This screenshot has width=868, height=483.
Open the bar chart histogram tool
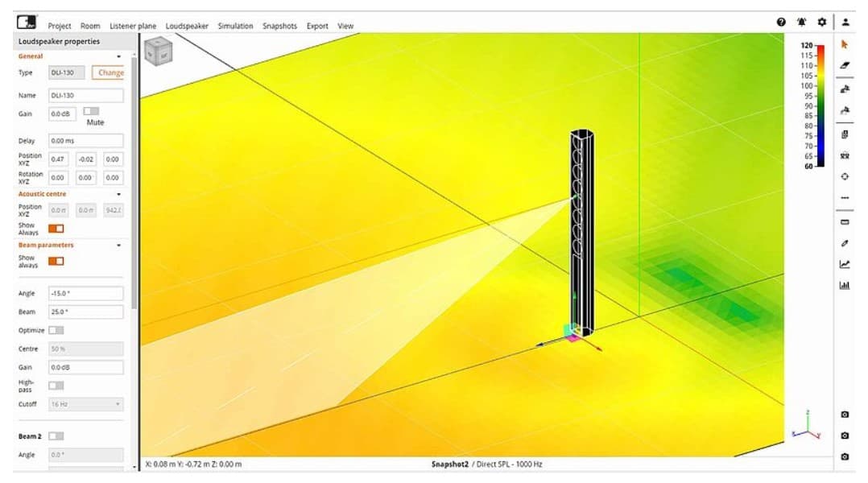click(x=845, y=285)
